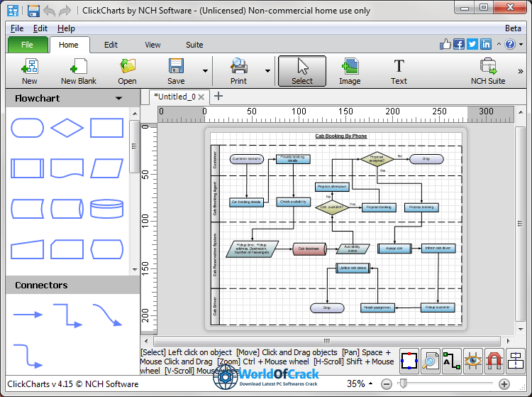Click the horizontal canvas scrollbar thumb
The image size is (532, 397).
click(x=327, y=341)
